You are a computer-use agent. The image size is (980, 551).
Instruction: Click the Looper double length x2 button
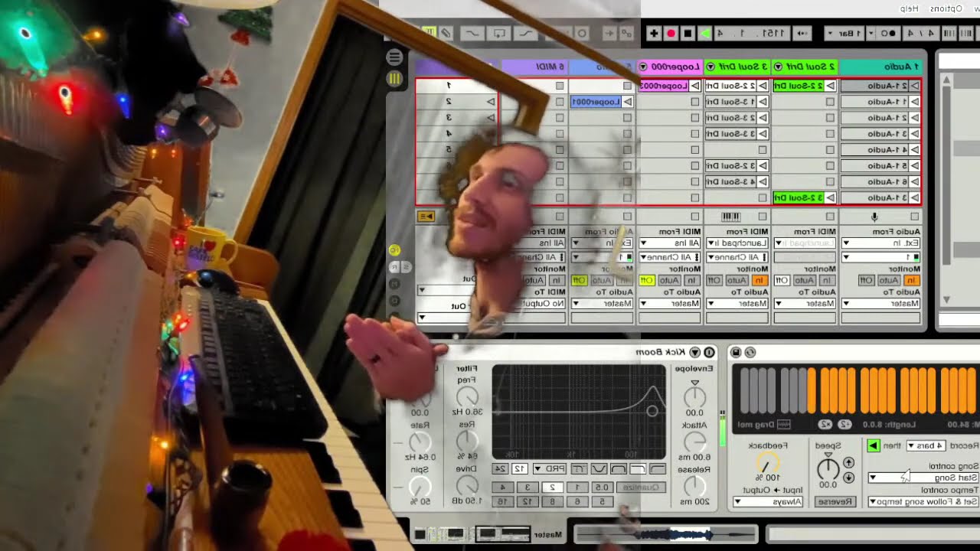click(x=825, y=424)
